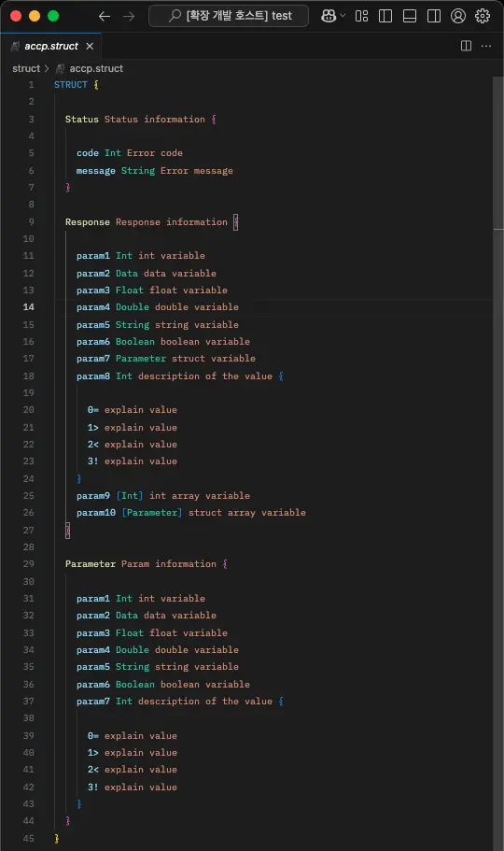Open the Accounts profile icon
504x851 pixels.
pyautogui.click(x=458, y=16)
